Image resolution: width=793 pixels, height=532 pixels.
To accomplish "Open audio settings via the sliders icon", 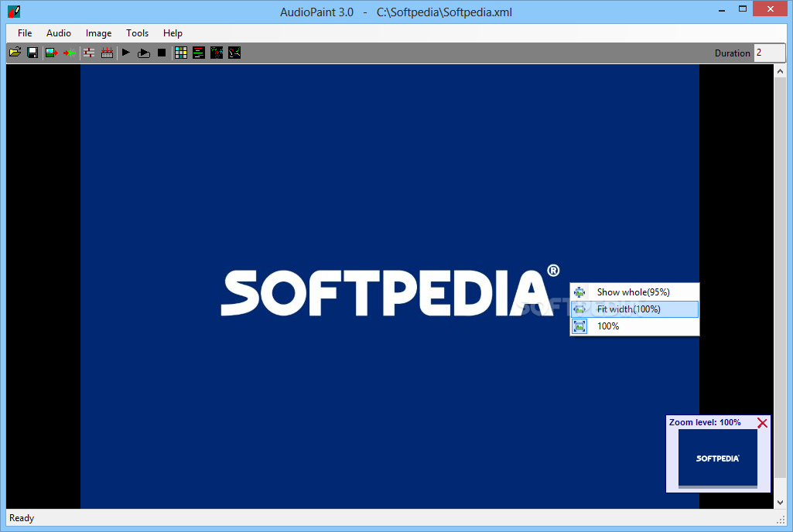I will click(89, 53).
